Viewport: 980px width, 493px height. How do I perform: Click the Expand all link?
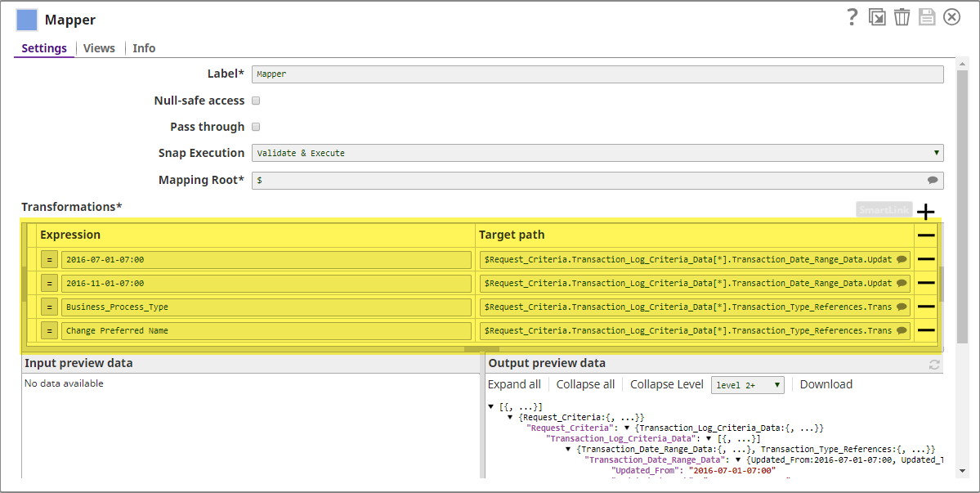(514, 384)
